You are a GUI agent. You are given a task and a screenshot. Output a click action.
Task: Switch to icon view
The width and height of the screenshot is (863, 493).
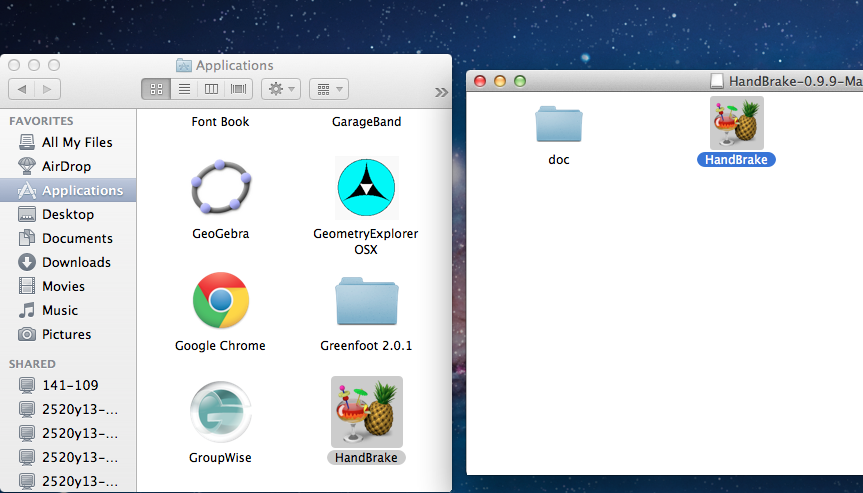[x=156, y=89]
